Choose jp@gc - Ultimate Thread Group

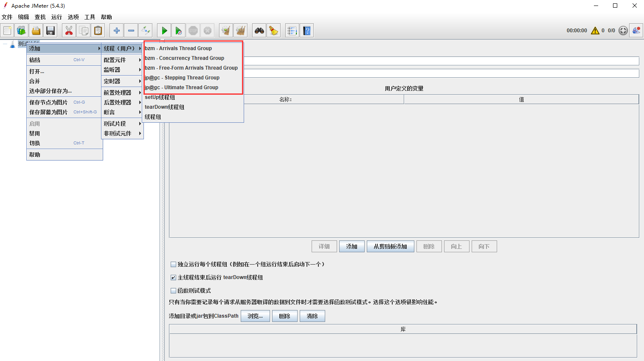[x=181, y=87]
